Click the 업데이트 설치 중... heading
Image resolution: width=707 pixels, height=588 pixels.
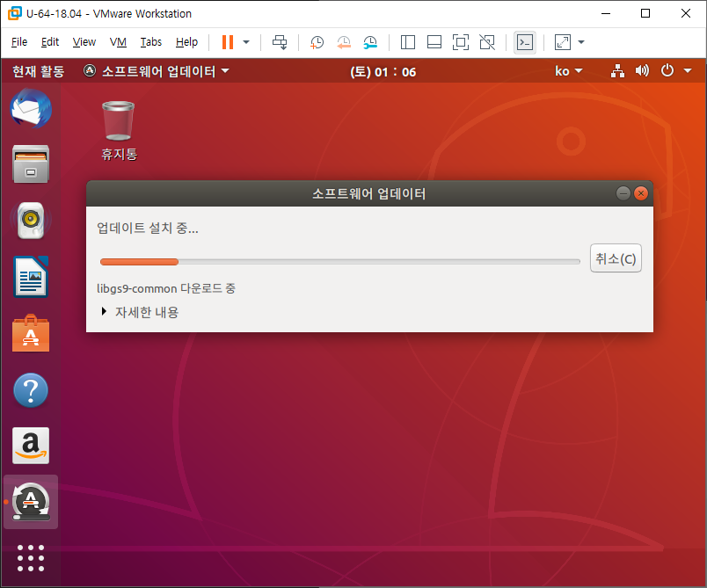pyautogui.click(x=148, y=228)
